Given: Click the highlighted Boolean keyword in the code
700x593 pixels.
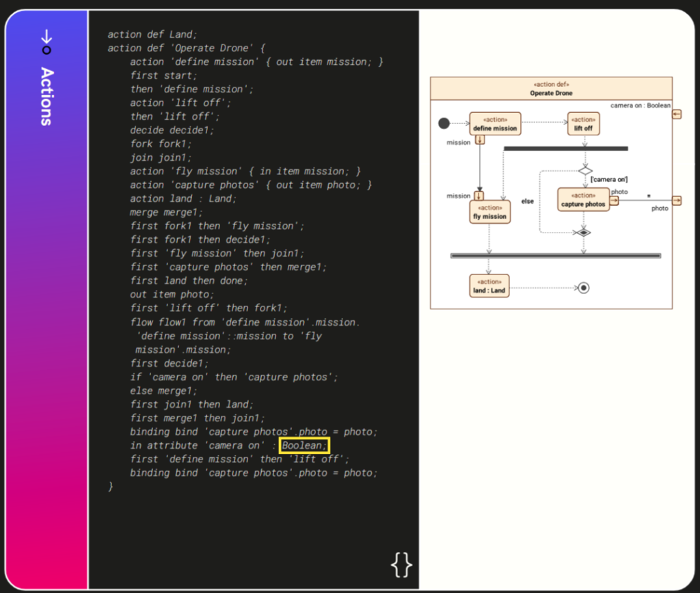Looking at the screenshot, I should tap(305, 446).
